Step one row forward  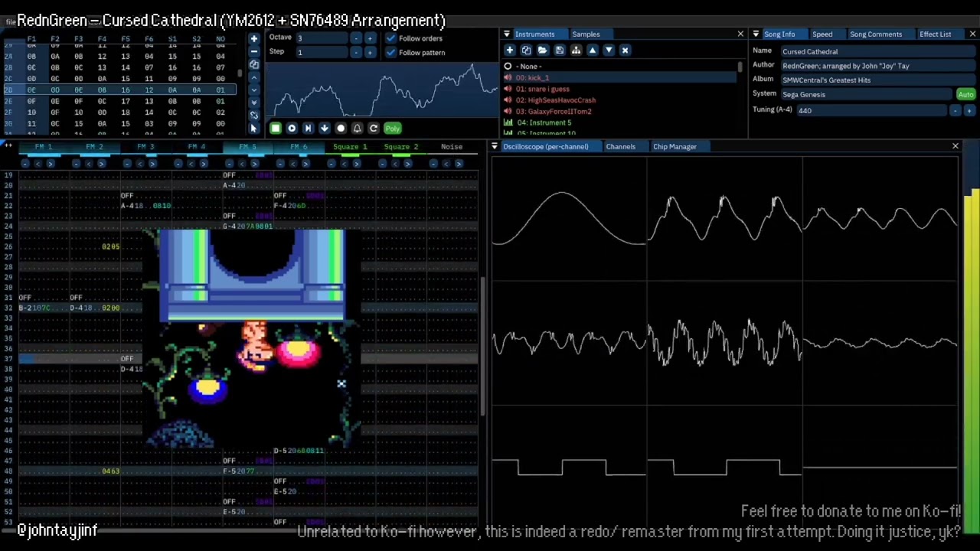[x=325, y=129]
